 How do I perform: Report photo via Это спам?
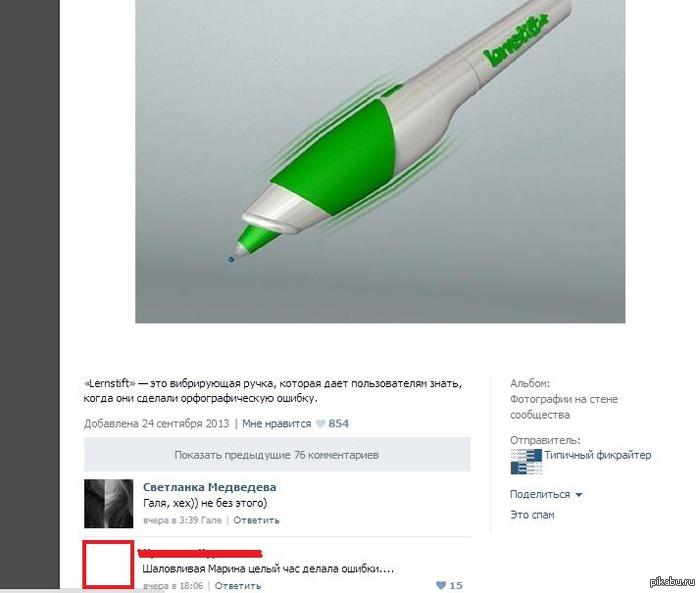532,515
